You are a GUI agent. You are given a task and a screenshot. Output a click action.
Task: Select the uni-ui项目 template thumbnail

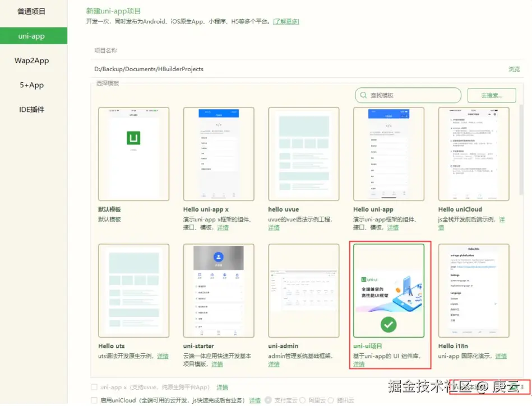point(388,291)
